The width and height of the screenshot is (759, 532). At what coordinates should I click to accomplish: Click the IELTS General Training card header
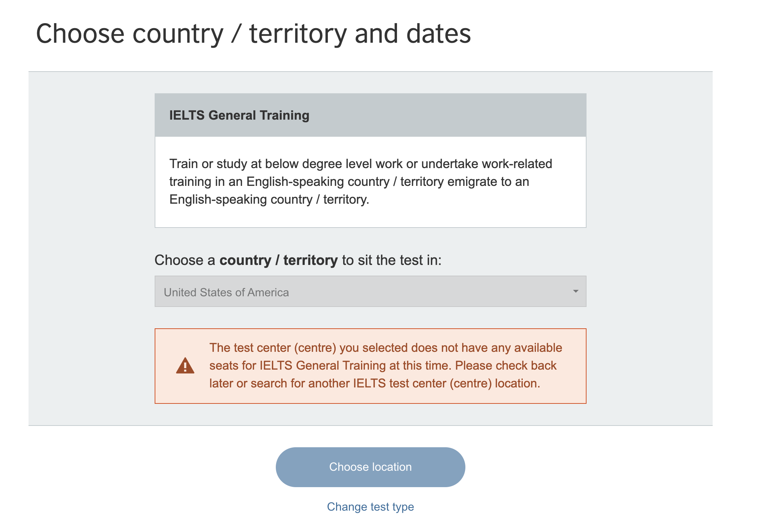(x=370, y=115)
